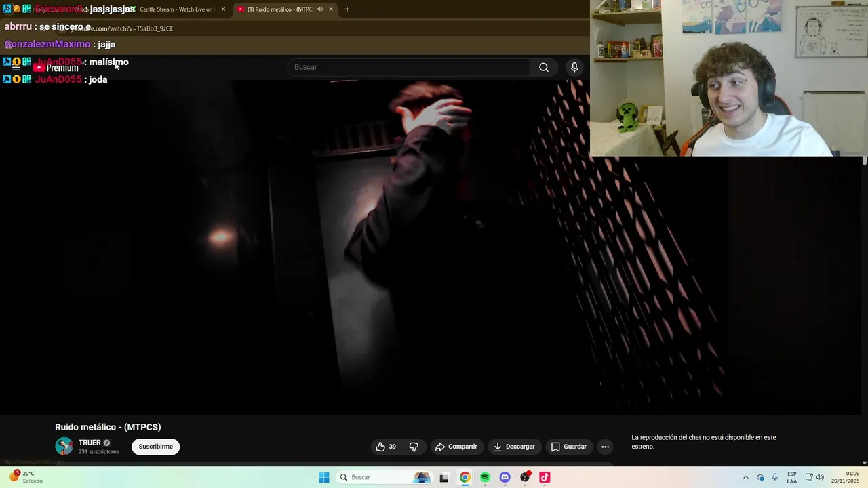Close the Cenffe Stream tab
The image size is (868, 488).
pos(223,9)
